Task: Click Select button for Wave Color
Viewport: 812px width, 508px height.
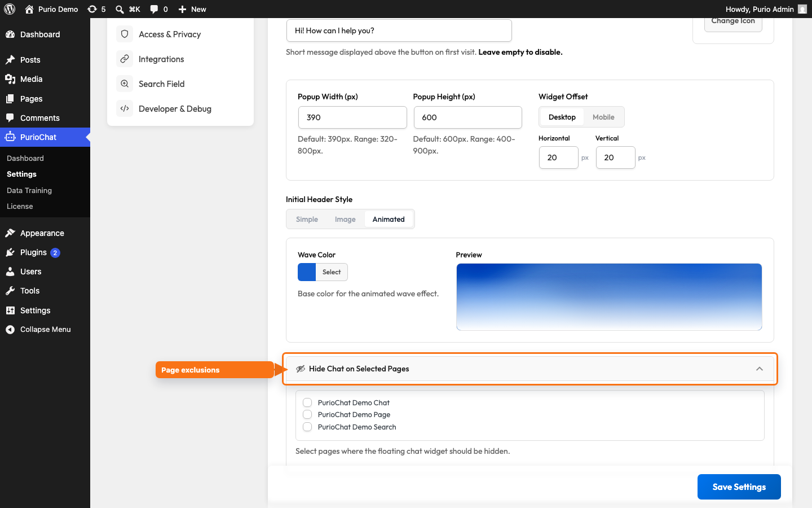Action: pos(332,272)
